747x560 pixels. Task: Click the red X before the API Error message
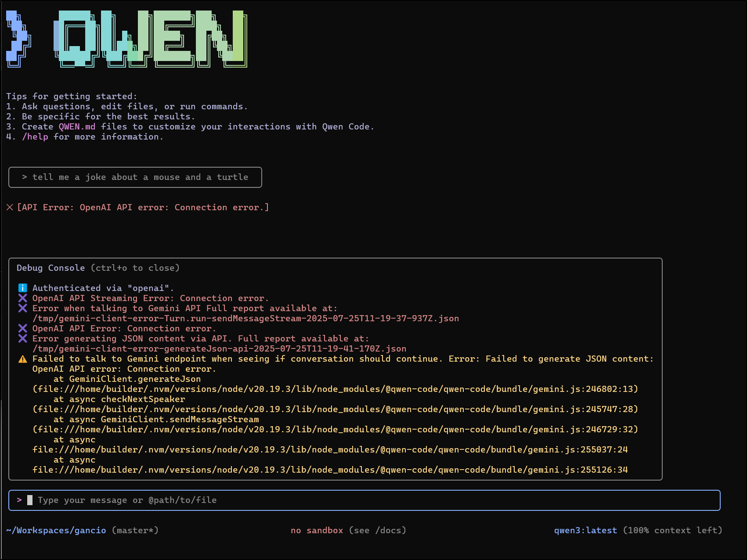click(x=10, y=207)
